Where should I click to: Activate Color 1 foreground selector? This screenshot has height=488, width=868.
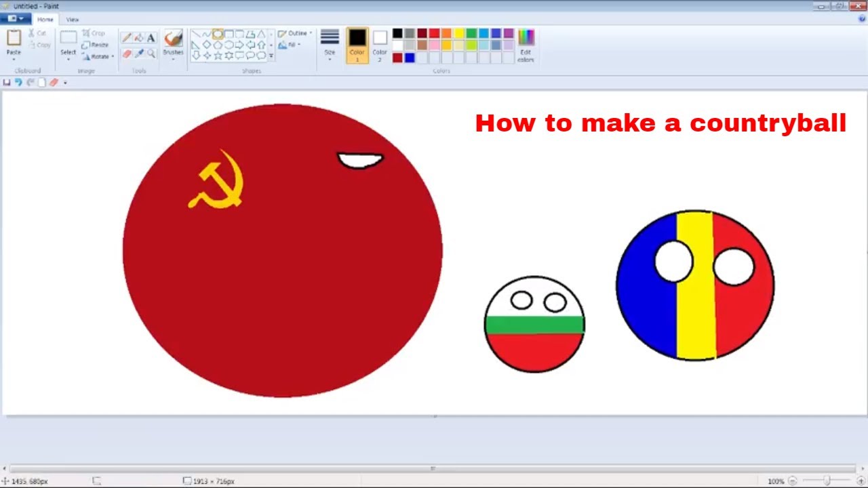pos(357,45)
